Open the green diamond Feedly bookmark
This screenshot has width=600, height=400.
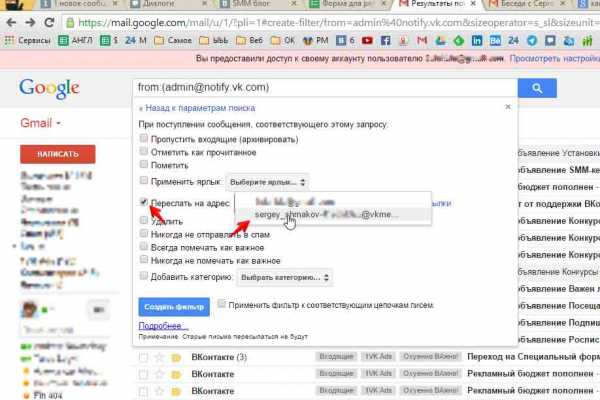coord(458,40)
